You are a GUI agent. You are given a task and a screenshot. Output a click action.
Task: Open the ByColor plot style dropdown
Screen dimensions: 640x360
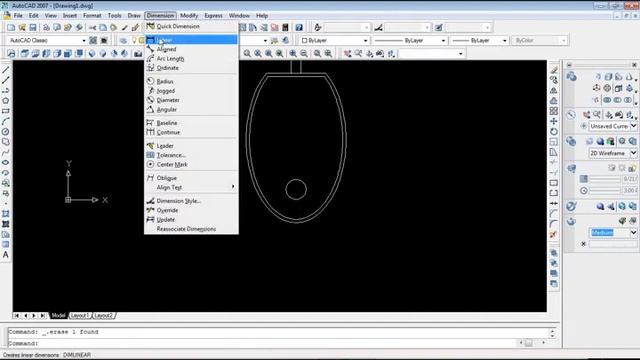pos(563,40)
